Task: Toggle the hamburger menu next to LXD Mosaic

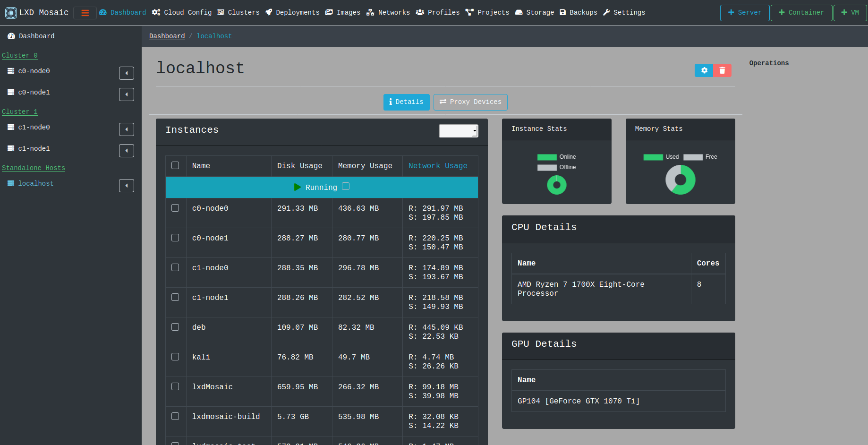Action: pos(85,13)
